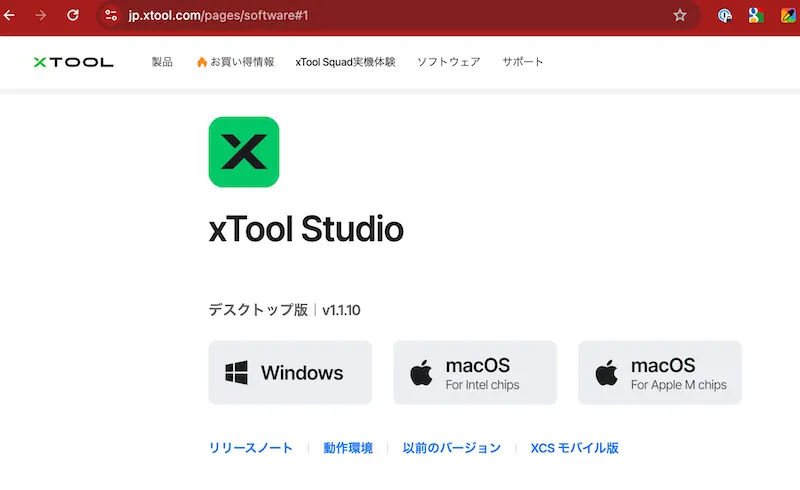Click the browser forward arrow
The image size is (800, 490).
[x=40, y=15]
